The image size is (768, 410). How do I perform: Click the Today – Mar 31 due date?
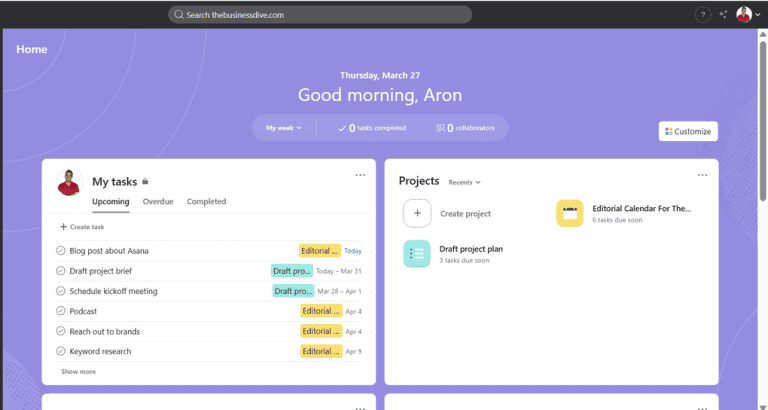339,271
